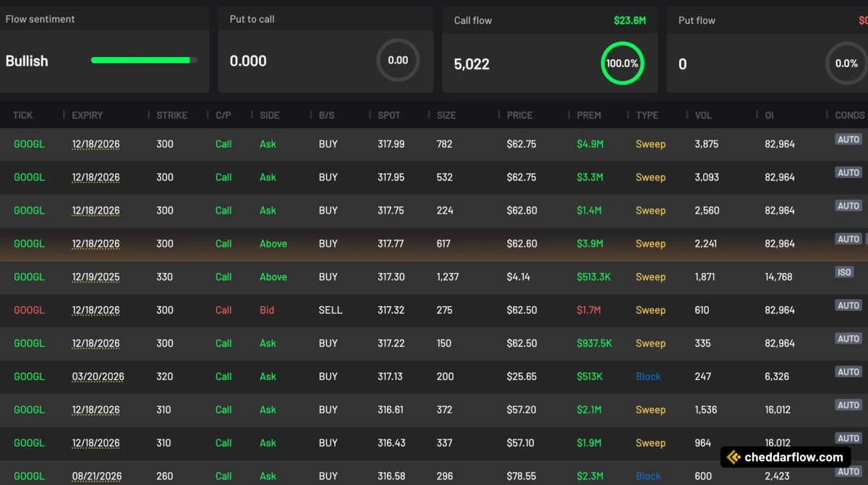Click the ISO condition tag
The height and width of the screenshot is (485, 868).
tap(844, 272)
